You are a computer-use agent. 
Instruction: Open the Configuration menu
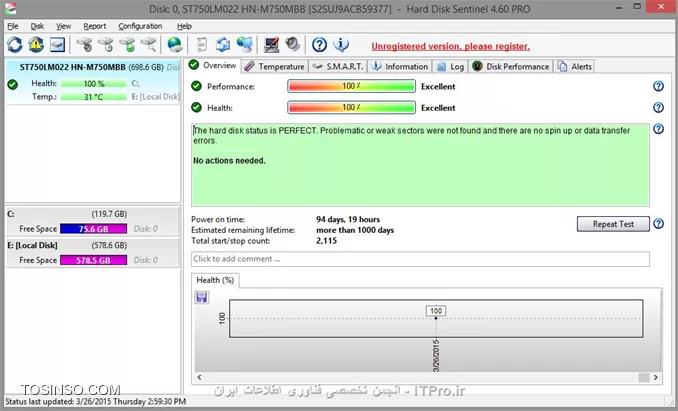[140, 26]
